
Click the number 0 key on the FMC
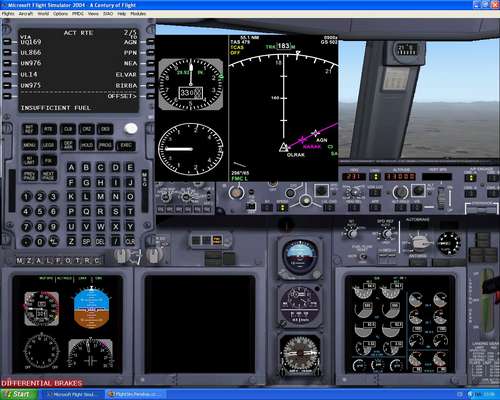click(40, 241)
